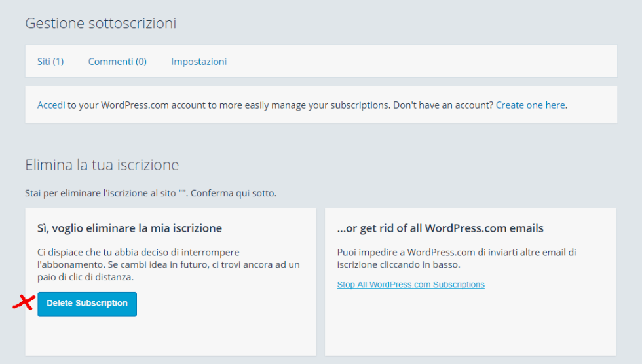
Task: Go to the Impostazioni tab
Action: (198, 62)
